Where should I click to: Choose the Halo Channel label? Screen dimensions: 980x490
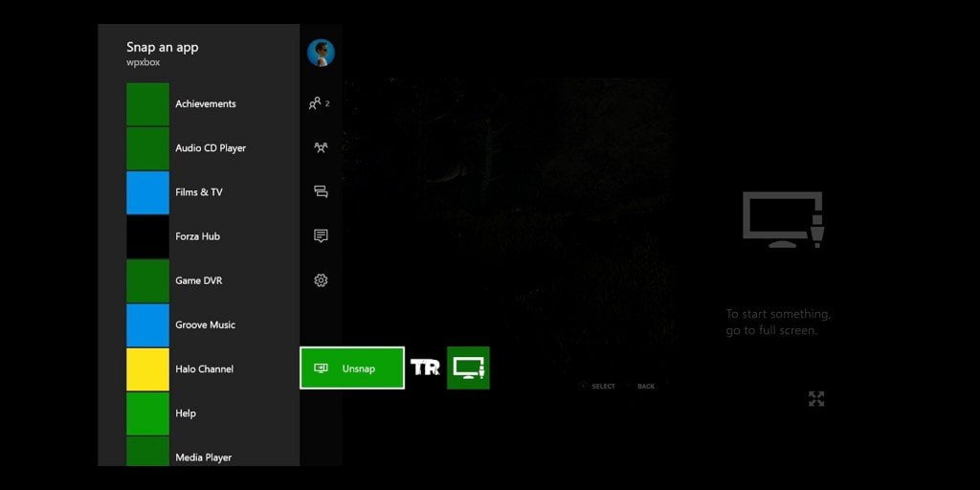tap(205, 368)
